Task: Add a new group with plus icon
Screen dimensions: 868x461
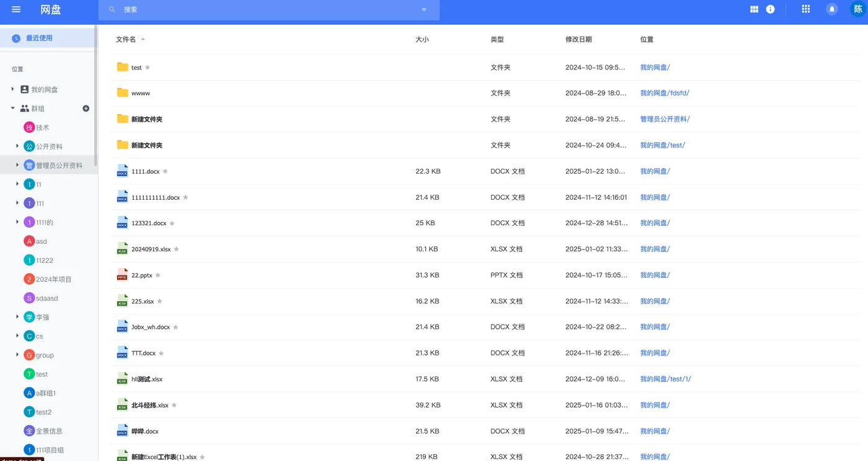Action: click(86, 109)
